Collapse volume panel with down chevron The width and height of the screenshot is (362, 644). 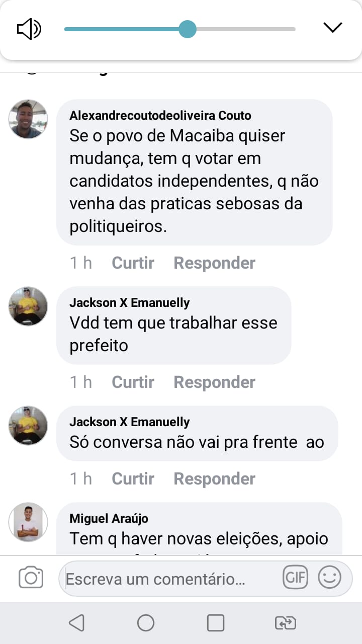pyautogui.click(x=332, y=28)
